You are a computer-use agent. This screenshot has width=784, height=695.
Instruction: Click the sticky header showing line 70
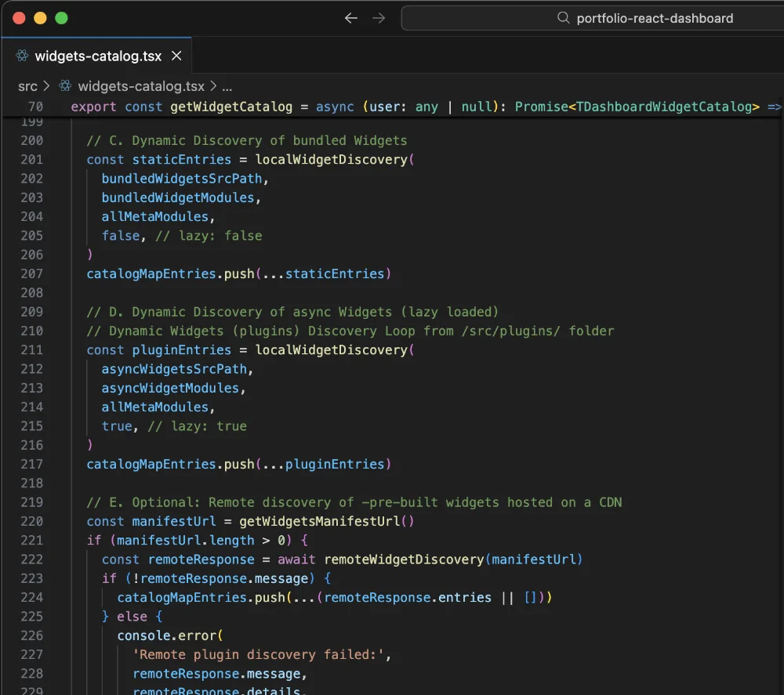click(314, 107)
